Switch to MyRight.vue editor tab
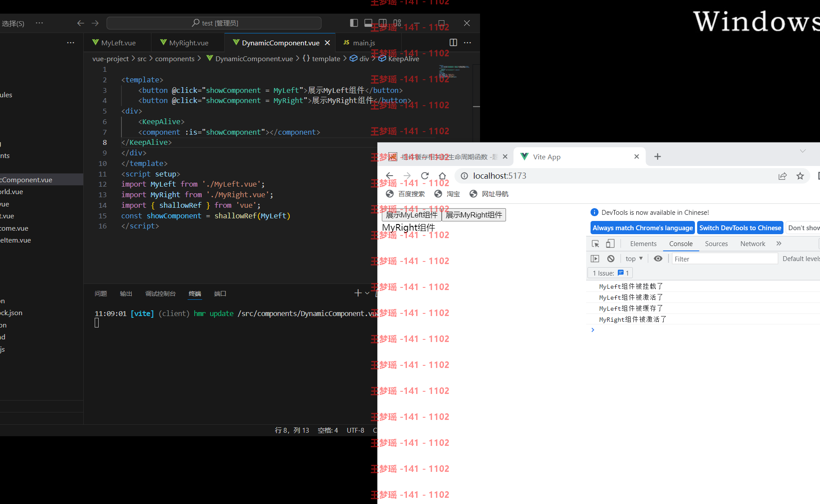Viewport: 820px width, 504px height. pyautogui.click(x=188, y=43)
